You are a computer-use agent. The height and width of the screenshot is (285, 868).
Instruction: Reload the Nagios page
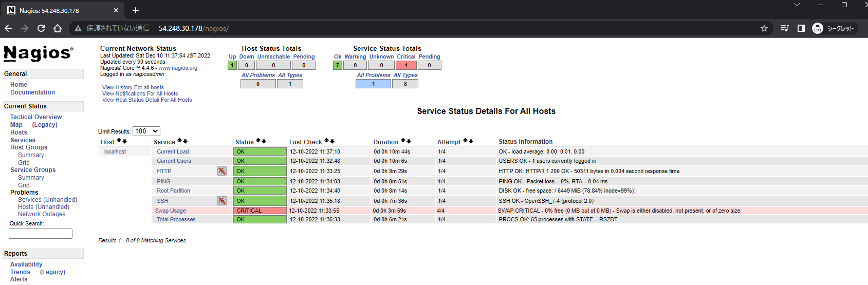pos(41,28)
